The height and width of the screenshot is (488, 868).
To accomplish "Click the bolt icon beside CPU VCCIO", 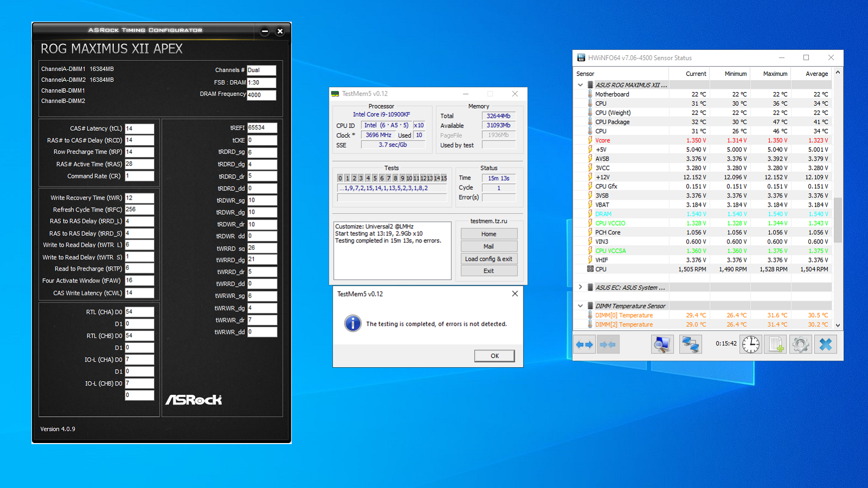I will pos(590,223).
